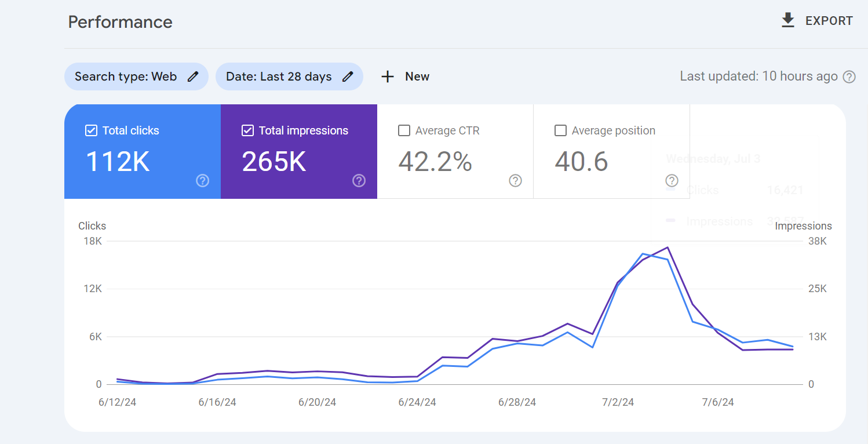Click the EXPORT text button
The height and width of the screenshot is (444, 868).
click(829, 21)
